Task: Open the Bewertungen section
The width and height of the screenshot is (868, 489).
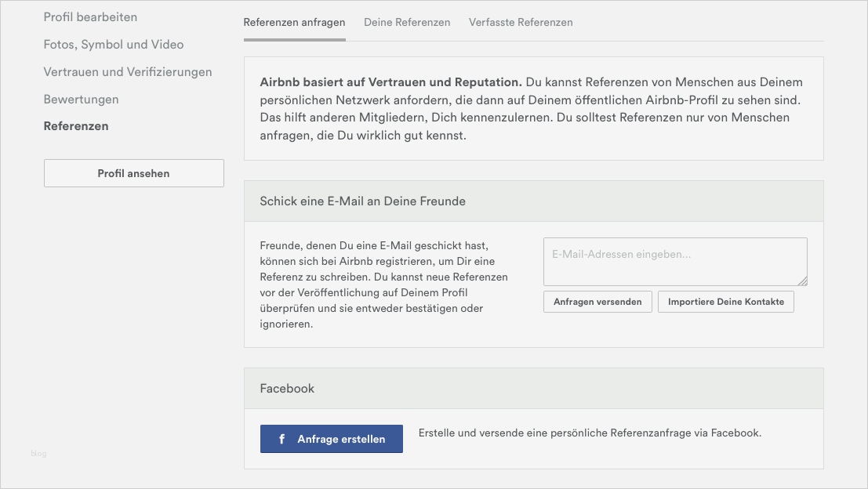Action: click(82, 99)
